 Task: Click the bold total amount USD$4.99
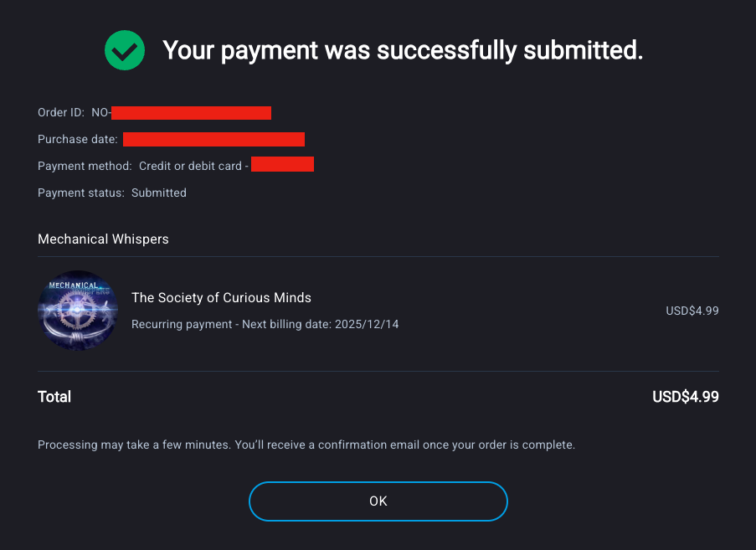pyautogui.click(x=685, y=397)
